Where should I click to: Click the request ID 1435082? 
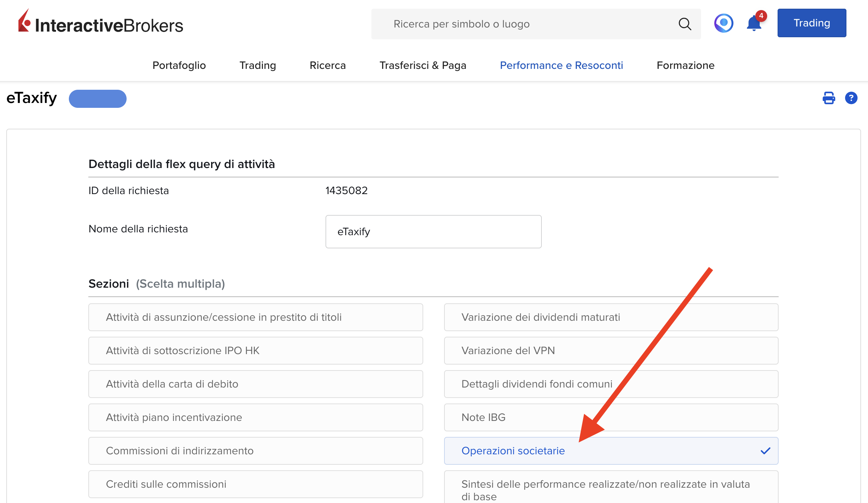click(x=346, y=191)
